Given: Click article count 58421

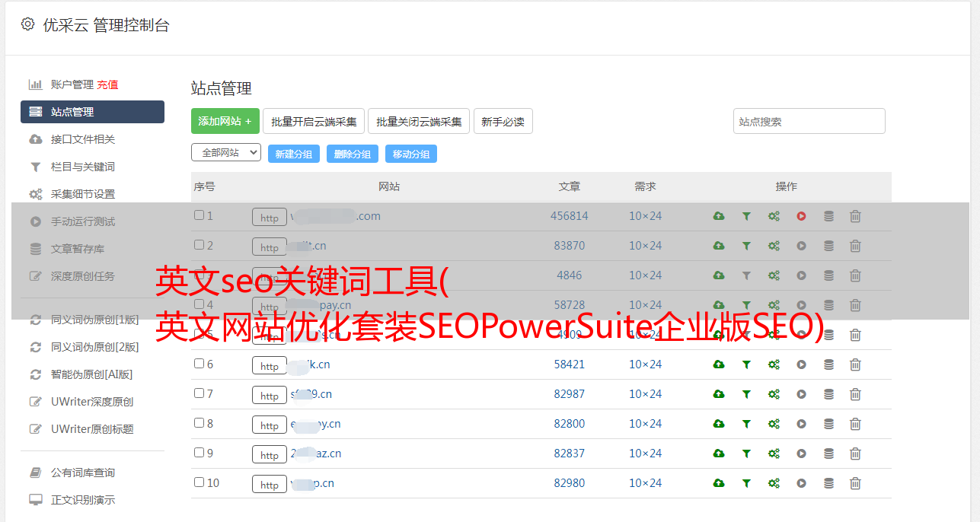Looking at the screenshot, I should click(570, 364).
